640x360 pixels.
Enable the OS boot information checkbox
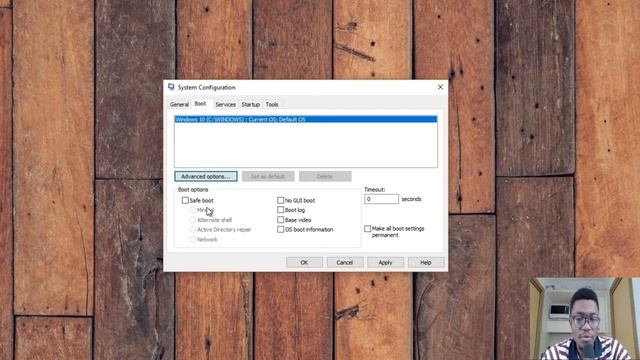[280, 229]
